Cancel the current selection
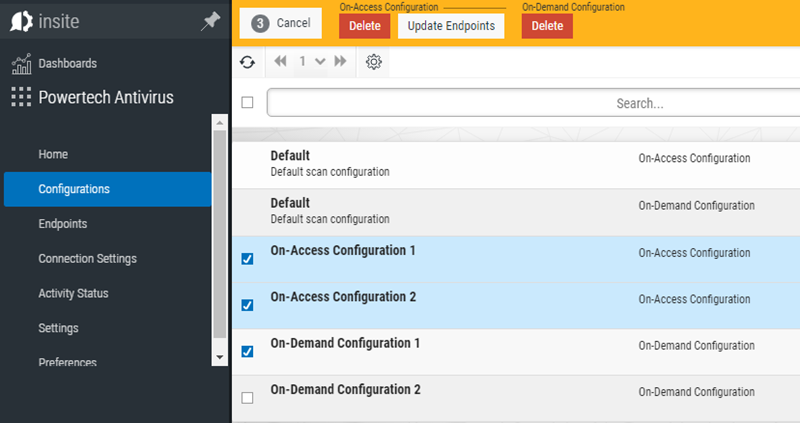 pos(281,23)
